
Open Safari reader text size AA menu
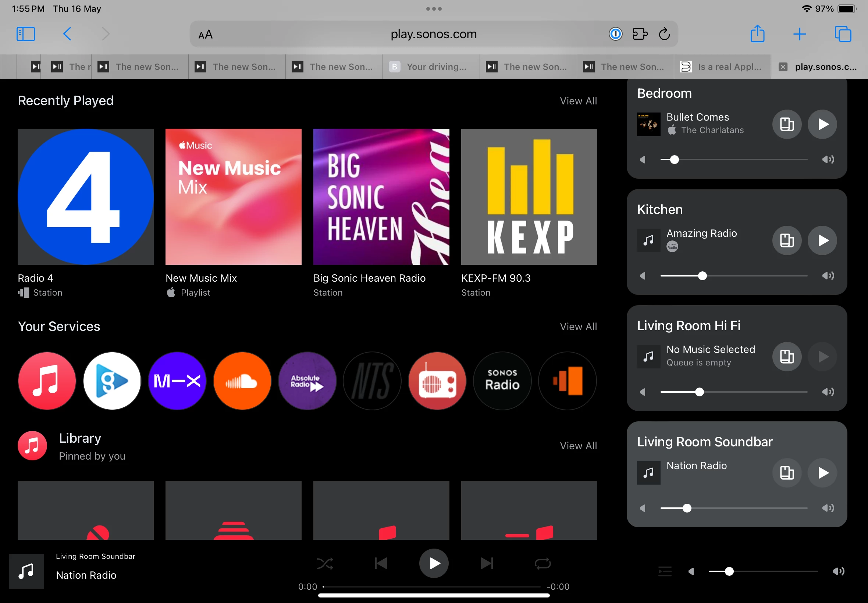pyautogui.click(x=206, y=35)
